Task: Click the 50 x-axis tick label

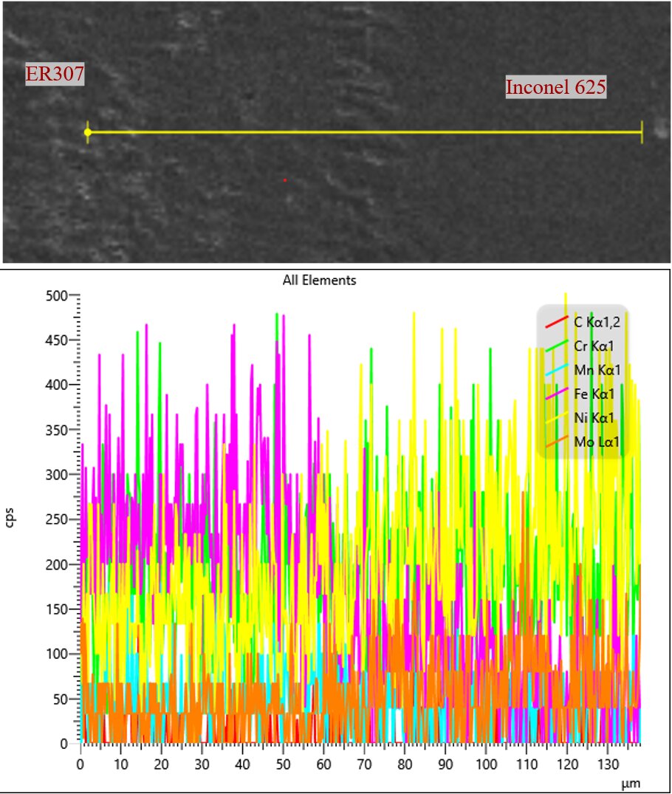Action: pyautogui.click(x=283, y=764)
